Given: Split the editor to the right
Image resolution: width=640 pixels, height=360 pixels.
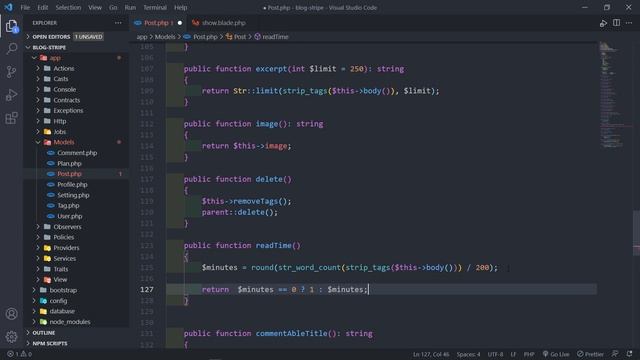Looking at the screenshot, I should (616, 23).
